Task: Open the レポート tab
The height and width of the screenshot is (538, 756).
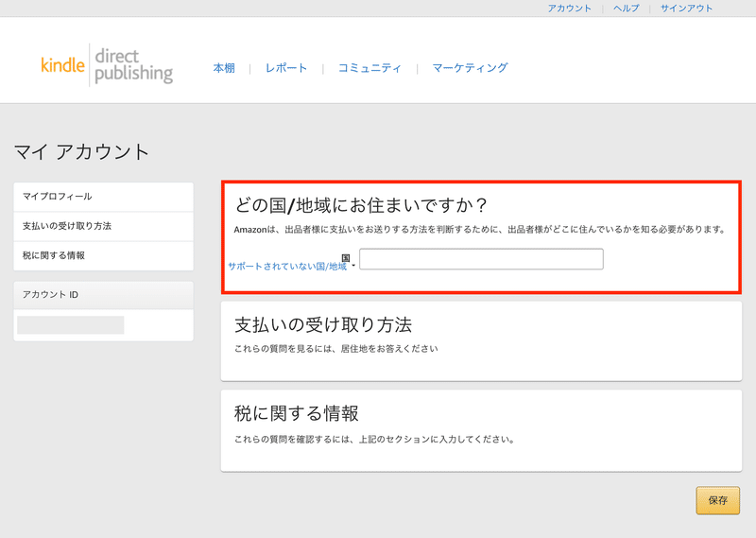Action: pyautogui.click(x=286, y=68)
